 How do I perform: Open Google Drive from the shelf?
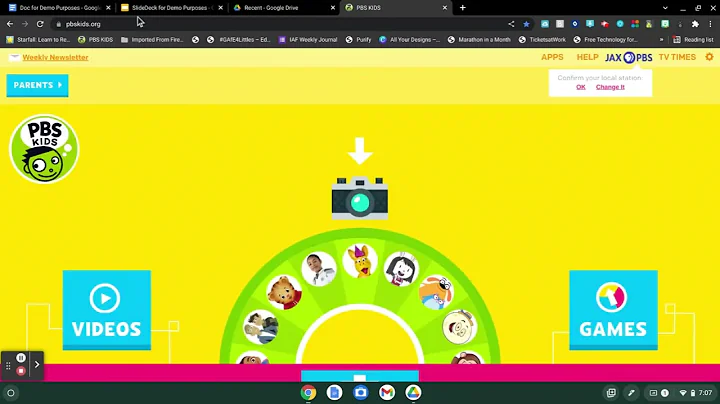[x=413, y=393]
